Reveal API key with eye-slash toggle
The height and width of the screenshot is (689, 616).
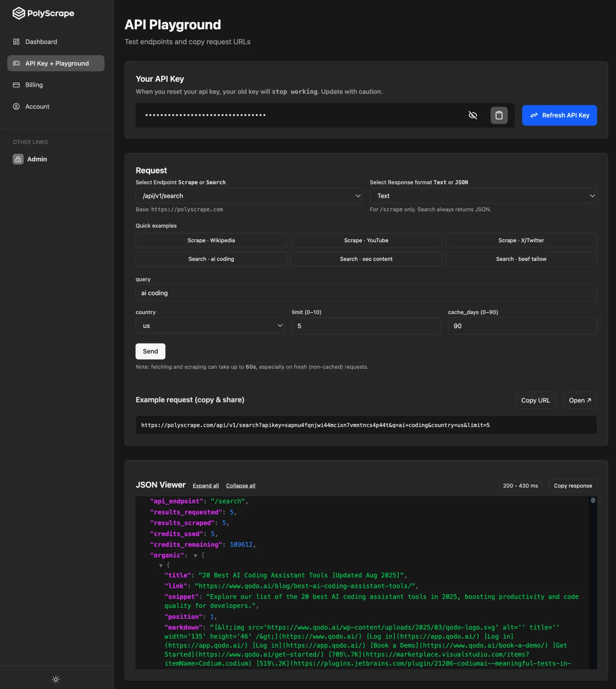coord(473,115)
